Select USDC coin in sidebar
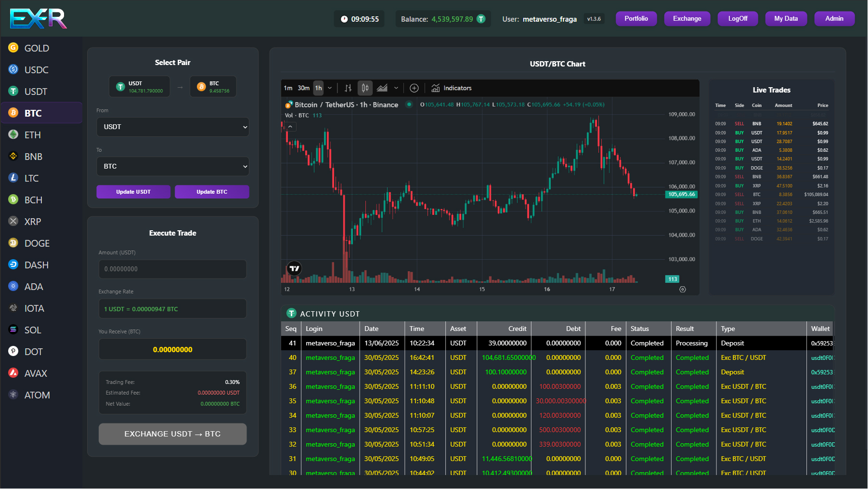 click(41, 70)
